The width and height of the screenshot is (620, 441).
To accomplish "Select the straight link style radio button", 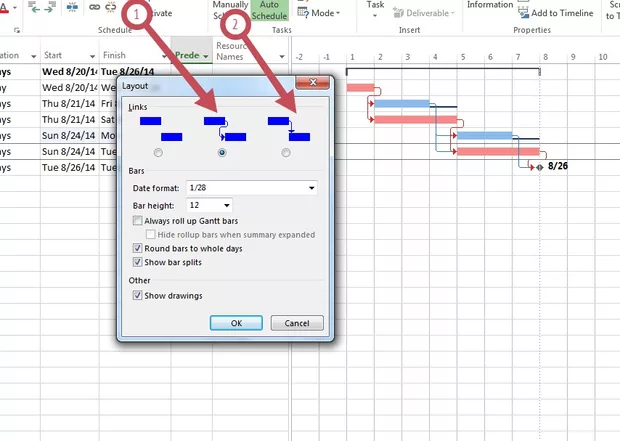I will (x=286, y=153).
